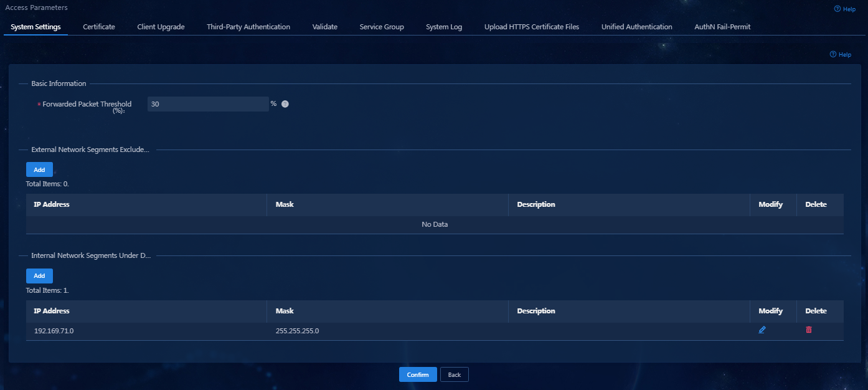Delete the 192.169.71.0 segment with trash icon
This screenshot has width=868, height=390.
[x=809, y=330]
